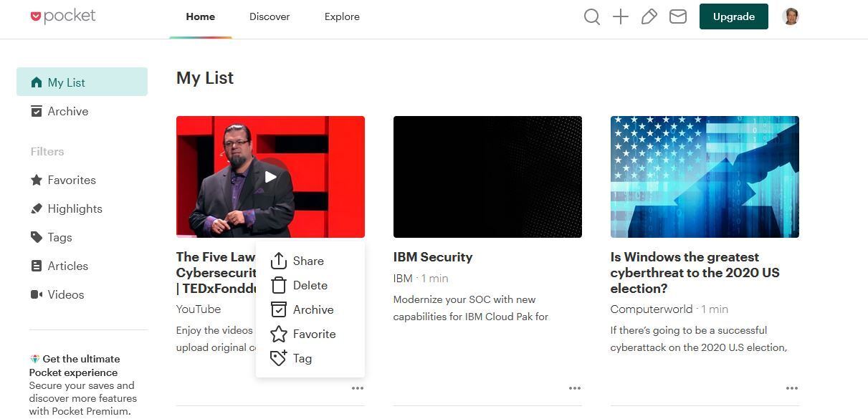868x419 pixels.
Task: Play the TEDx video thumbnail button
Action: click(x=270, y=177)
